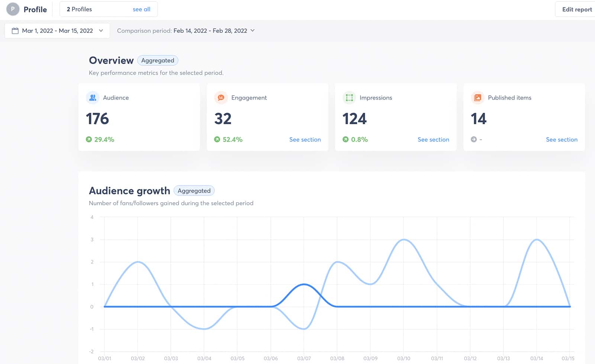Open See section under the Engagement card
This screenshot has width=595, height=364.
tap(305, 139)
